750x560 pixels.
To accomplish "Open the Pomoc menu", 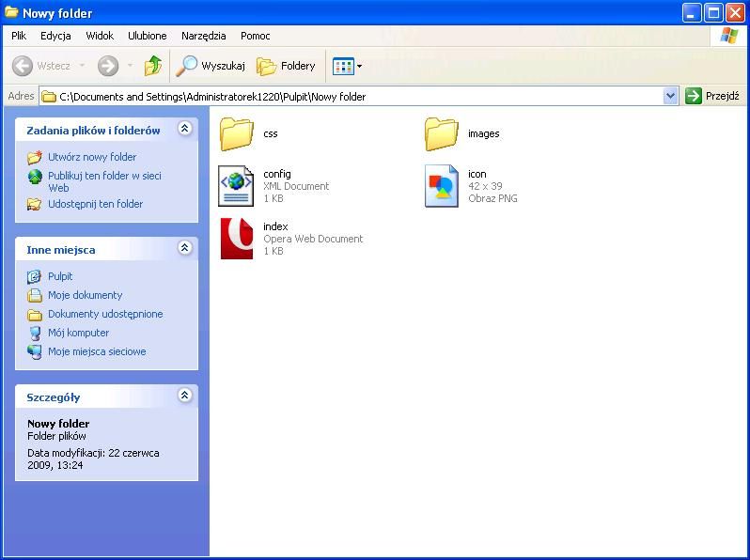I will 256,36.
